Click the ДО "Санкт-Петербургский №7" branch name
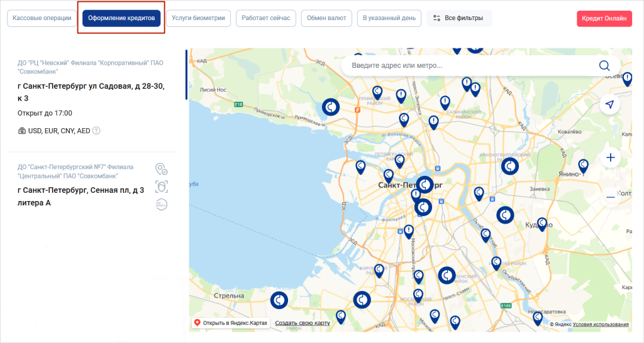 pos(75,171)
